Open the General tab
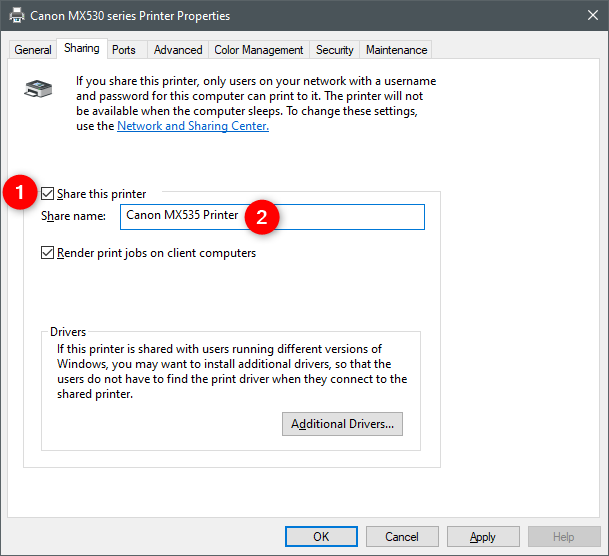 click(33, 50)
